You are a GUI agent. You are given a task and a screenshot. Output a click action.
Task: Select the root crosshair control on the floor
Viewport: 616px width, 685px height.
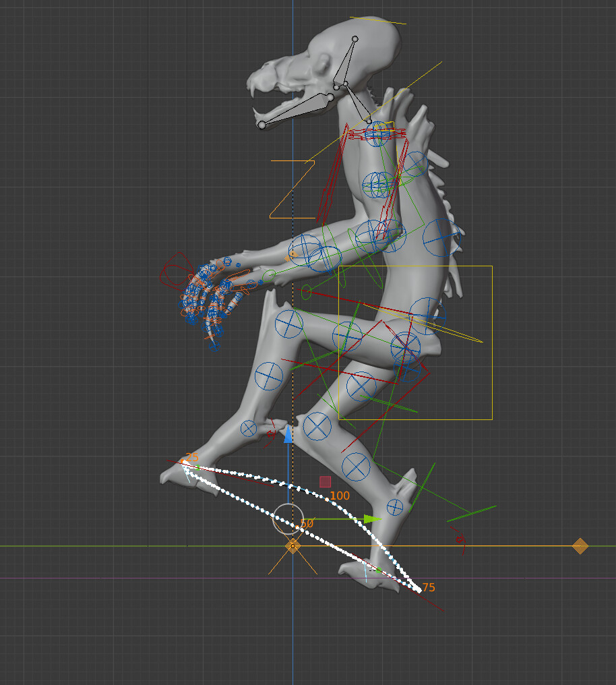(x=293, y=546)
